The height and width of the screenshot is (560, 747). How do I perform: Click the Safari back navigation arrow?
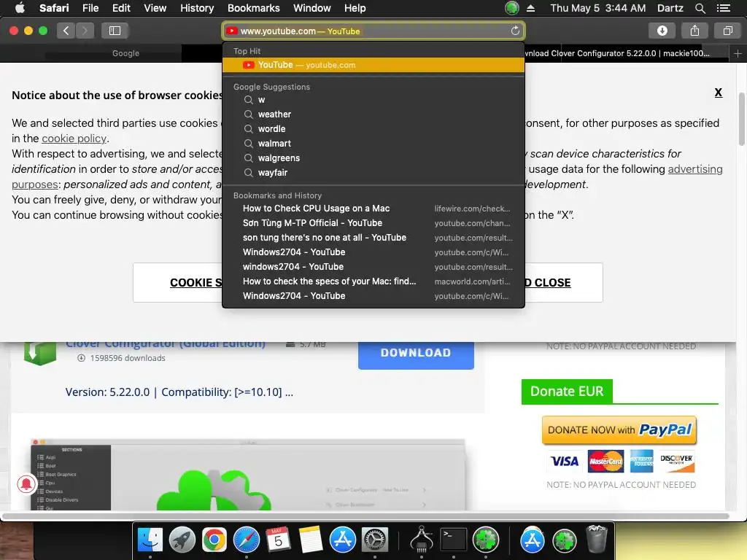66,31
